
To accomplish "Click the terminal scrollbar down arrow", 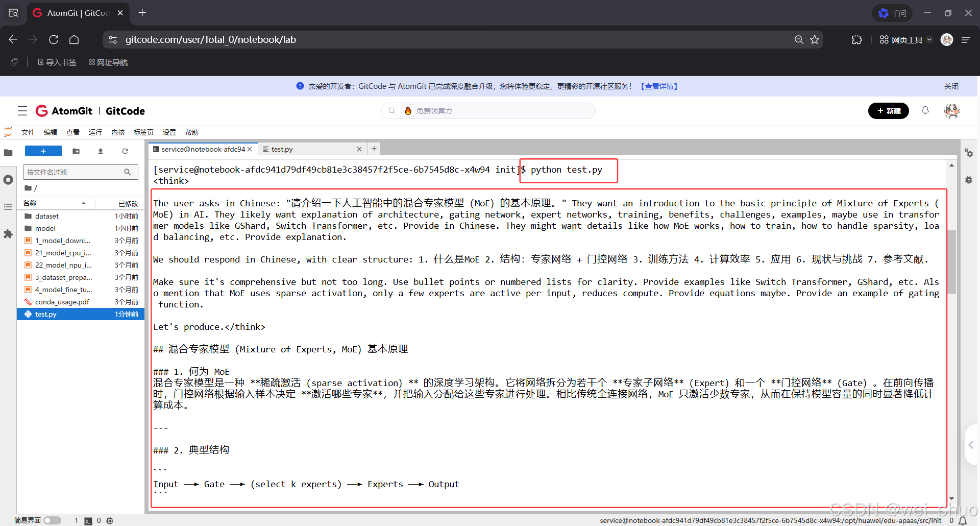I will (x=951, y=498).
